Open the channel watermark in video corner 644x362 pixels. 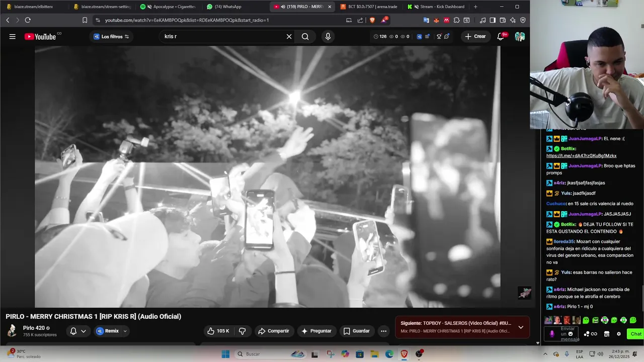click(524, 293)
